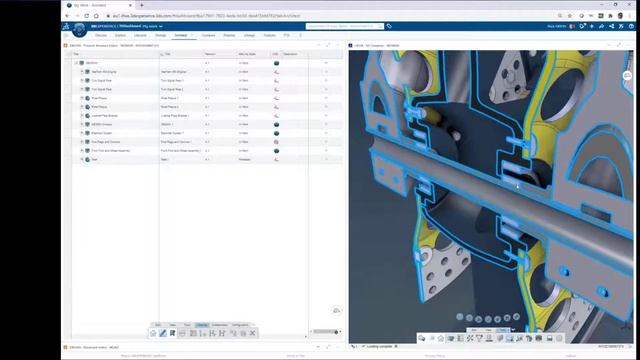Sort by the Maturity State column header
The width and height of the screenshot is (640, 360).
coord(247,54)
